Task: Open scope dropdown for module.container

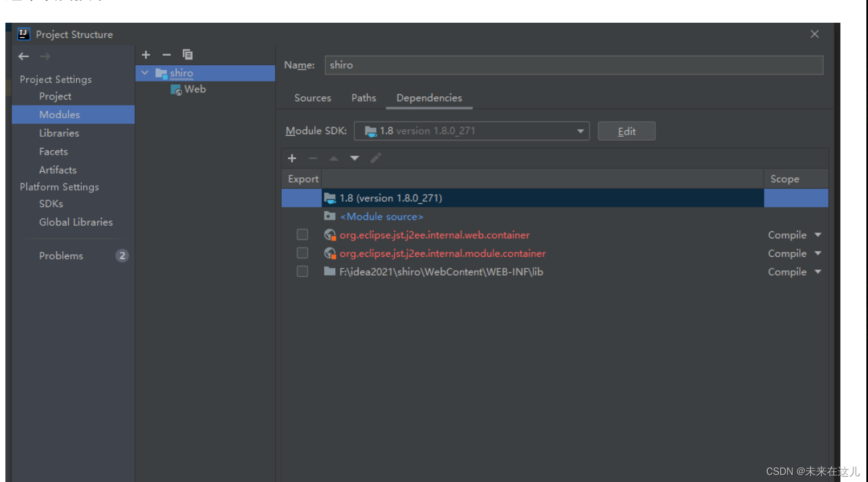Action: click(818, 253)
